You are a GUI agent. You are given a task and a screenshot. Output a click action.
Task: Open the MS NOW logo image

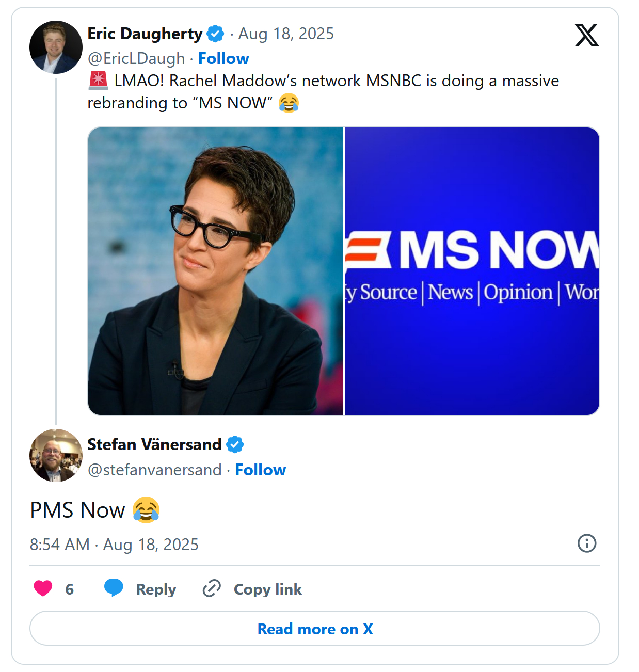tap(472, 271)
